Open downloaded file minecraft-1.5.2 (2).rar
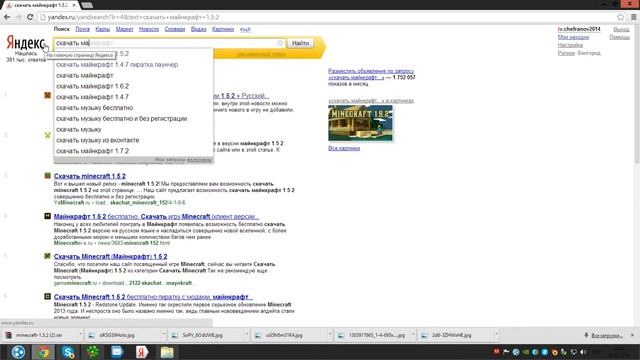Viewport: 640px width, 360px height. (x=39, y=335)
